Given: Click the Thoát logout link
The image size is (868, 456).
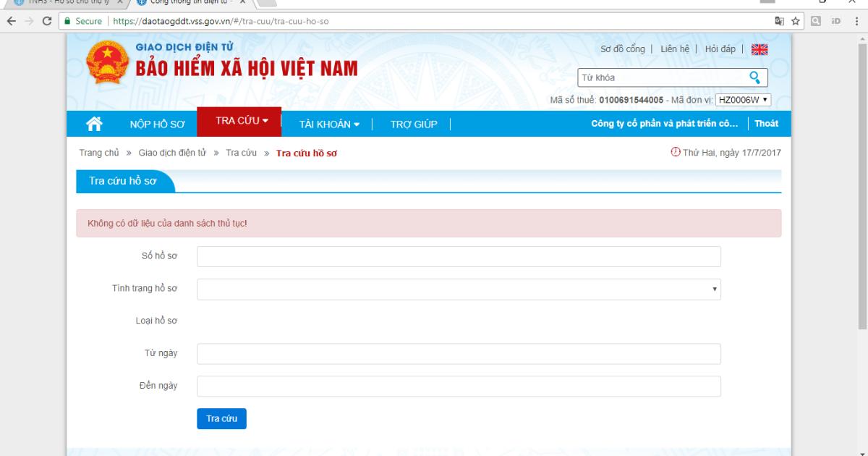Looking at the screenshot, I should (x=767, y=124).
